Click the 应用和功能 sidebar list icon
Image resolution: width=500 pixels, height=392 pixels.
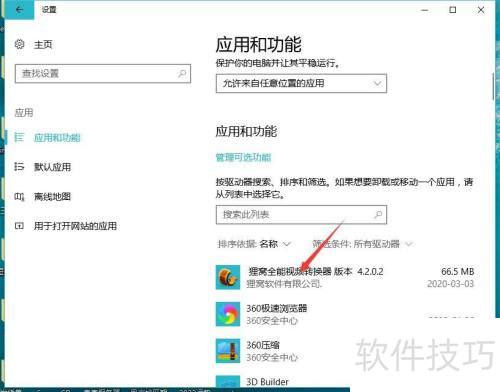(19, 137)
